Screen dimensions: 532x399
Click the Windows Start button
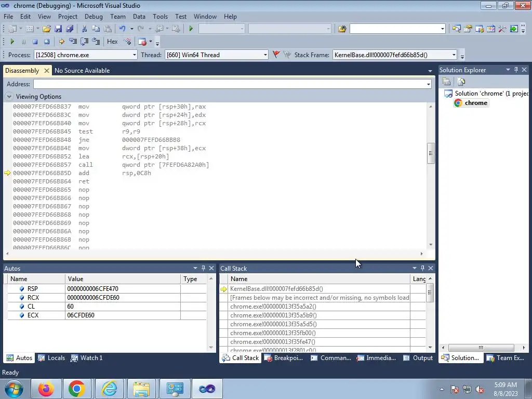pos(14,389)
